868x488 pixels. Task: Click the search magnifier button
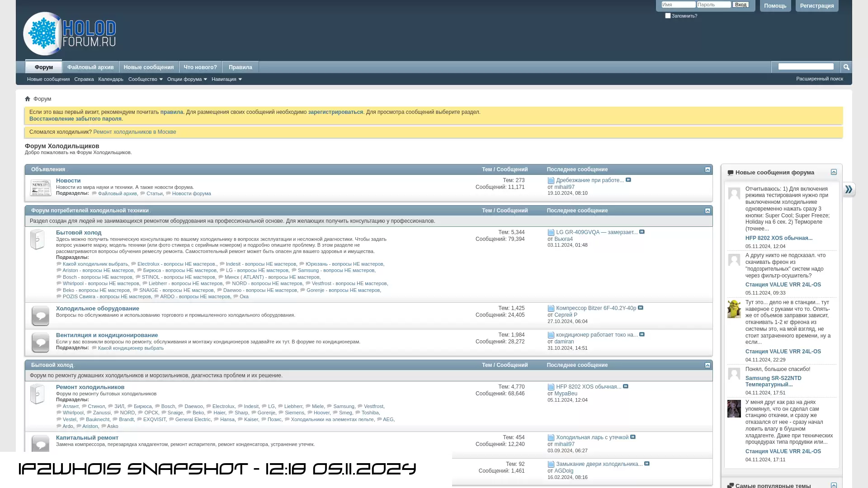click(846, 67)
